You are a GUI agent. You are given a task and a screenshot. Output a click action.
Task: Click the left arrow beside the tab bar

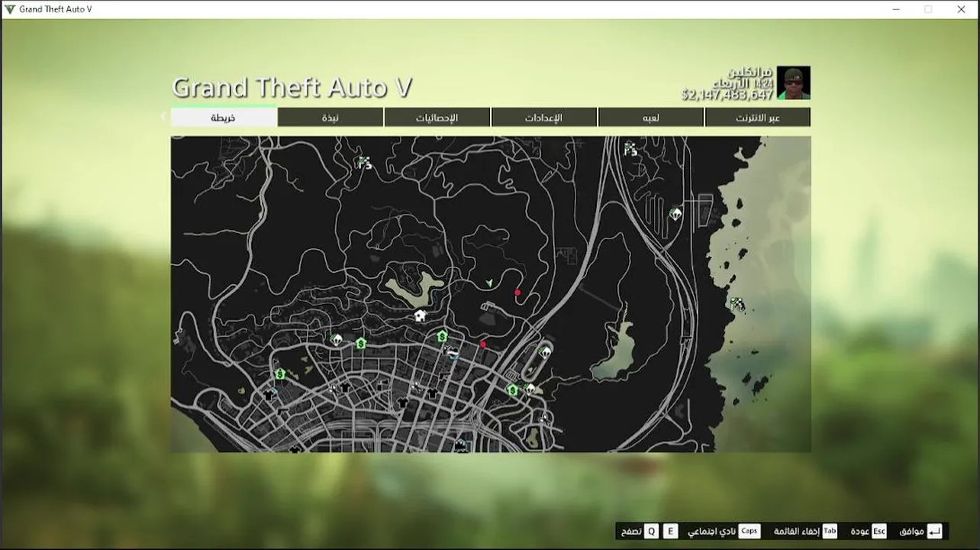163,117
